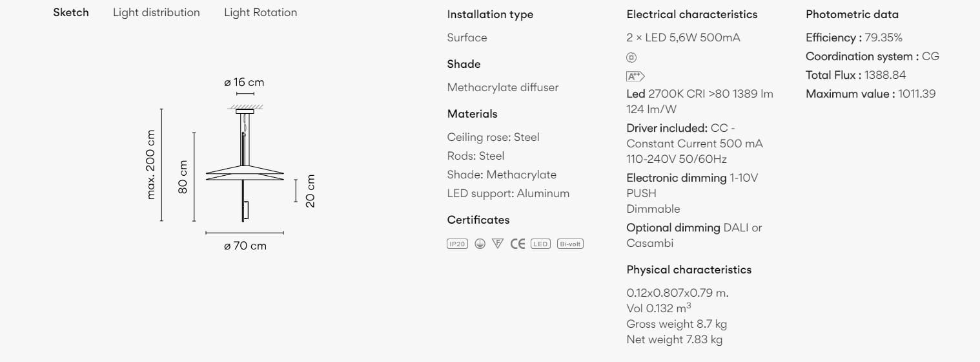Click the A++ energy rating icon
The height and width of the screenshot is (362, 980).
pos(635,76)
